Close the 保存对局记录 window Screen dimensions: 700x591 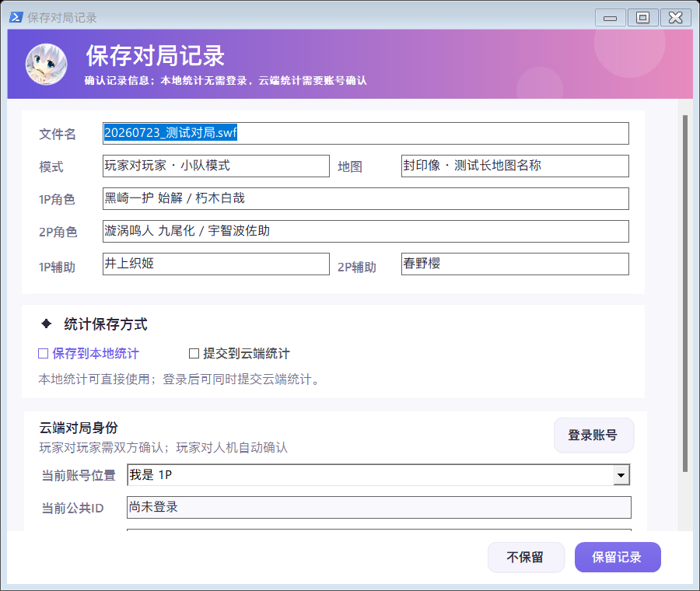(675, 18)
